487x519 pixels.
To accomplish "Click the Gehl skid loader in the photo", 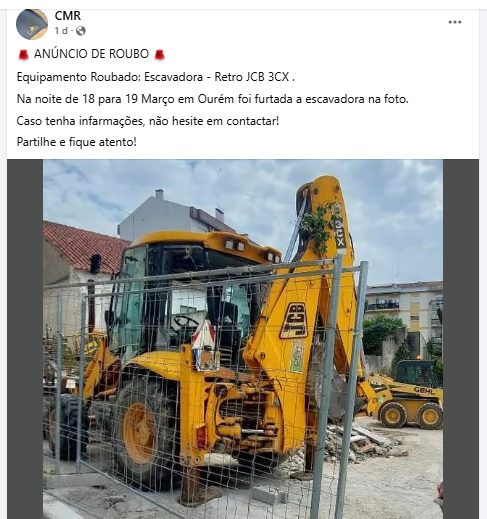I will click(406, 395).
